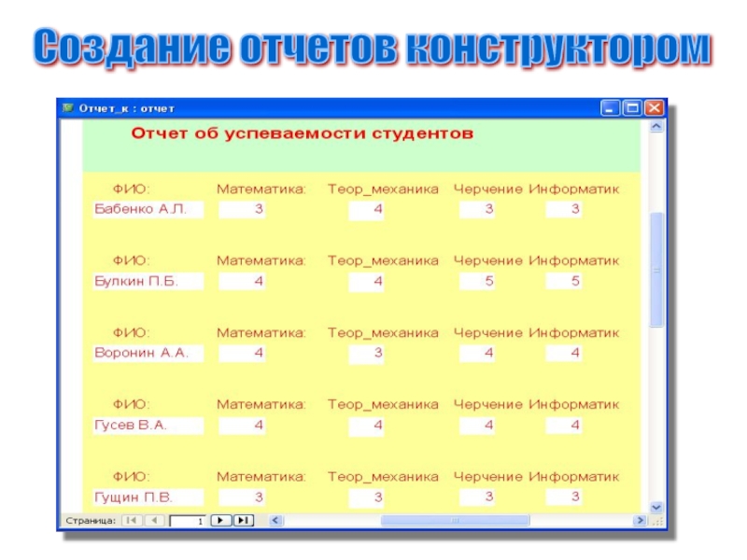Screen dimensions: 747x560
Task: Advance to the next report page
Action: (220, 521)
